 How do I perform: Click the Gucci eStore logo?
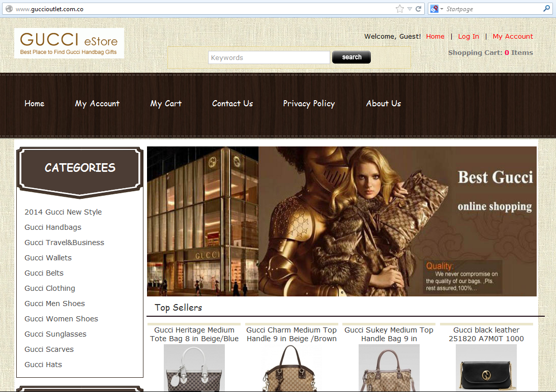pyautogui.click(x=69, y=43)
